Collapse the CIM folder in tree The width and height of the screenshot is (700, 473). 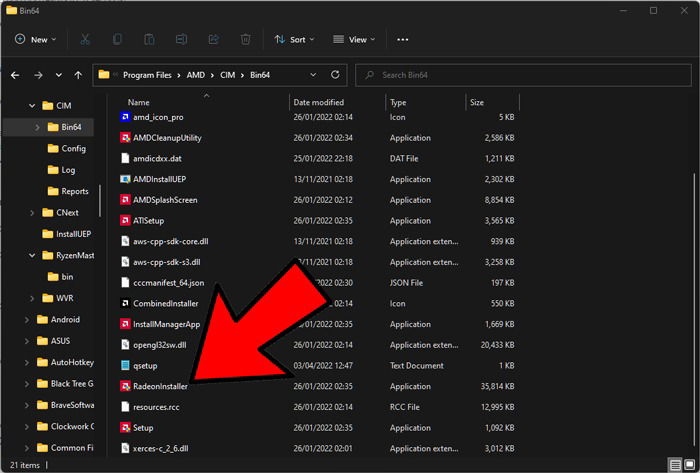click(x=32, y=106)
